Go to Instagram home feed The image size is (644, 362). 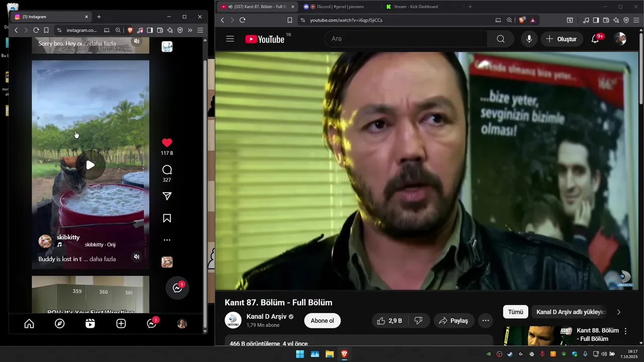(29, 324)
